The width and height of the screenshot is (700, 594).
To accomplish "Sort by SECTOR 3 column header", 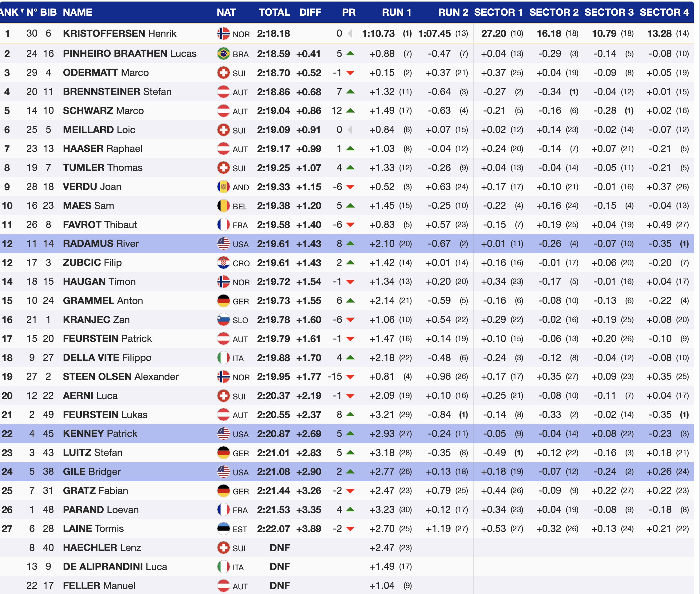I will (609, 13).
